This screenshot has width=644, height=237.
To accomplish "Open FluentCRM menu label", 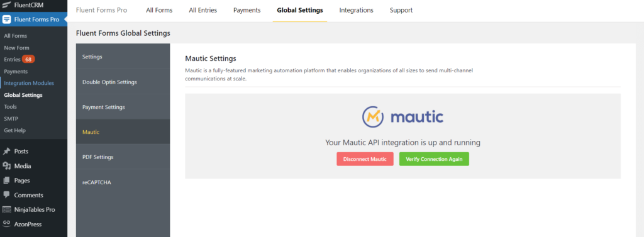I will [x=29, y=5].
